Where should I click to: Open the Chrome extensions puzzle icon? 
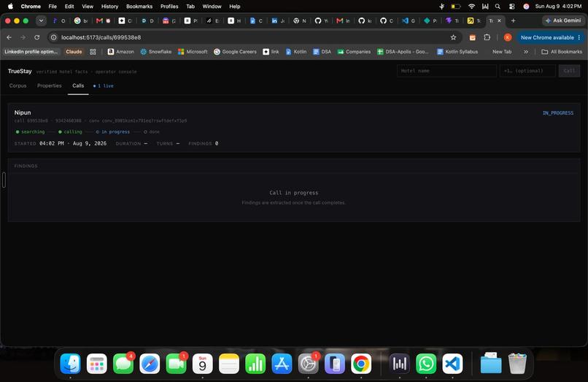[x=487, y=37]
